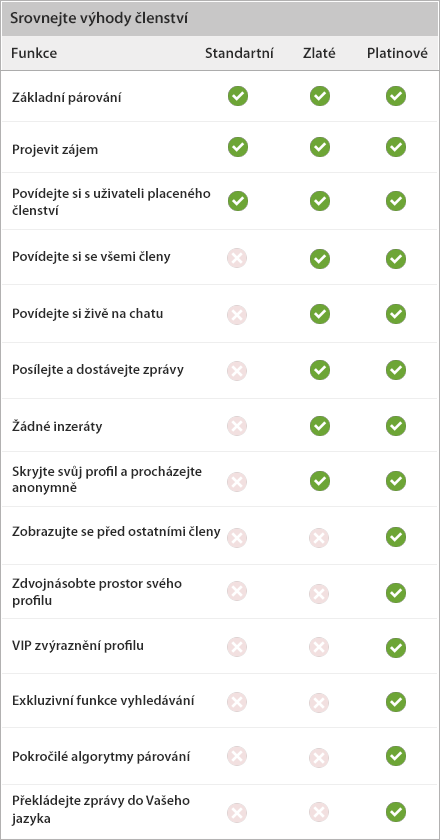
Task: Click the Srovnejte výhody členství title
Action: [98, 18]
